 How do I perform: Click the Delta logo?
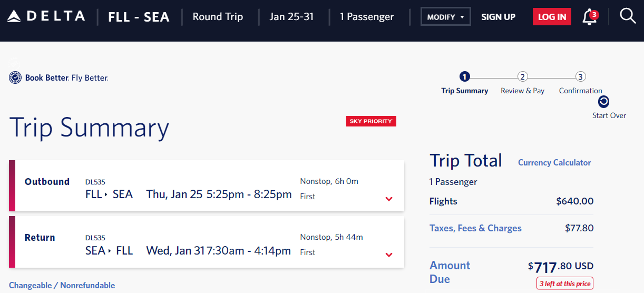[x=46, y=16]
